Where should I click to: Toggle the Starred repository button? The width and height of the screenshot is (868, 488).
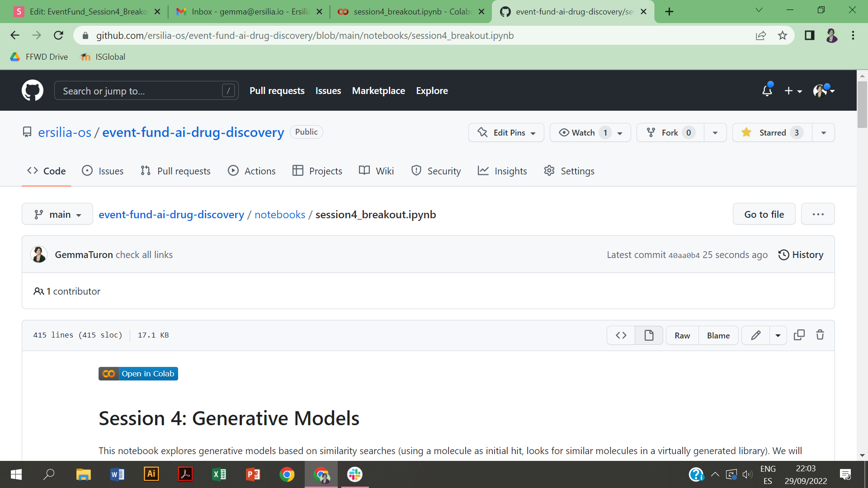(772, 132)
